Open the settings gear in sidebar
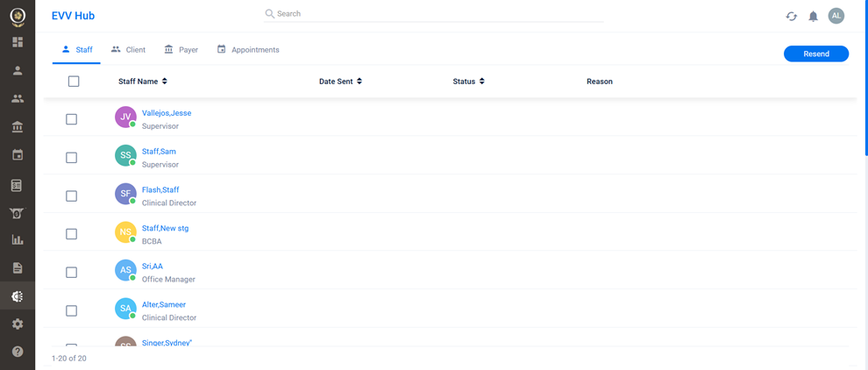 (18, 324)
